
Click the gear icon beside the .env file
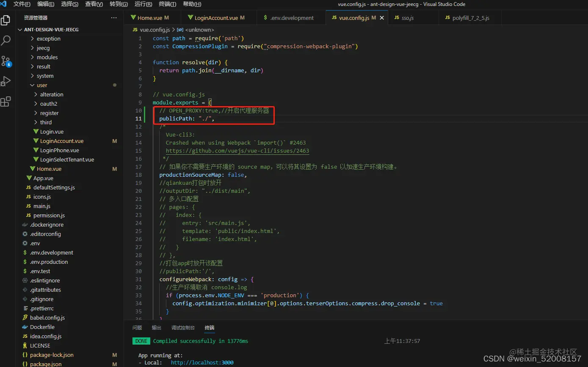coord(25,243)
